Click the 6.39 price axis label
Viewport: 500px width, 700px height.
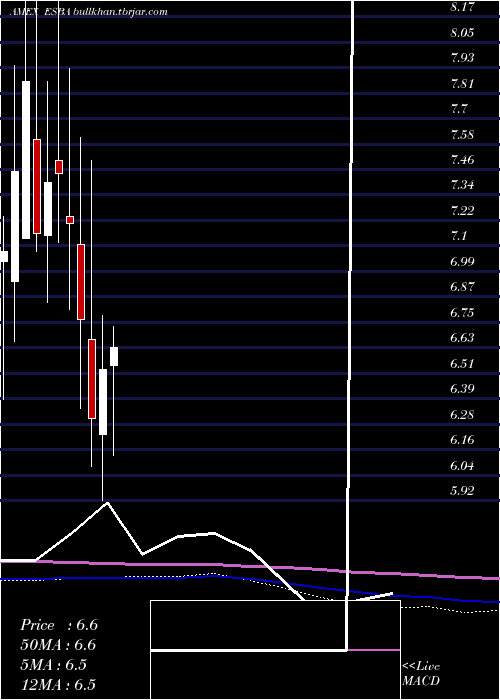point(462,388)
